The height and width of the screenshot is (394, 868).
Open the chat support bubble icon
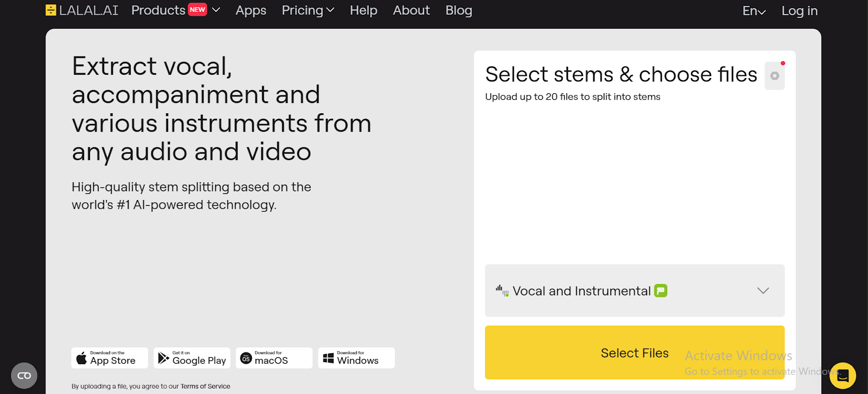[x=843, y=376]
